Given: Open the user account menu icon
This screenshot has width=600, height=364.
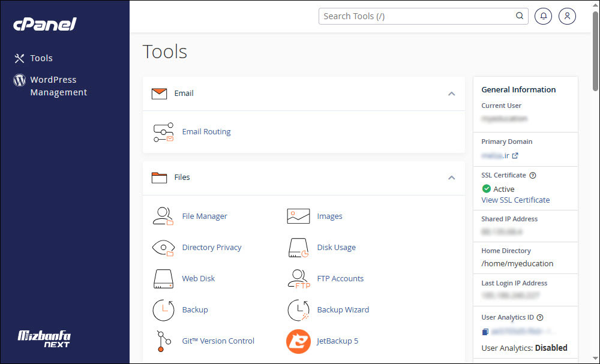Looking at the screenshot, I should [x=567, y=16].
